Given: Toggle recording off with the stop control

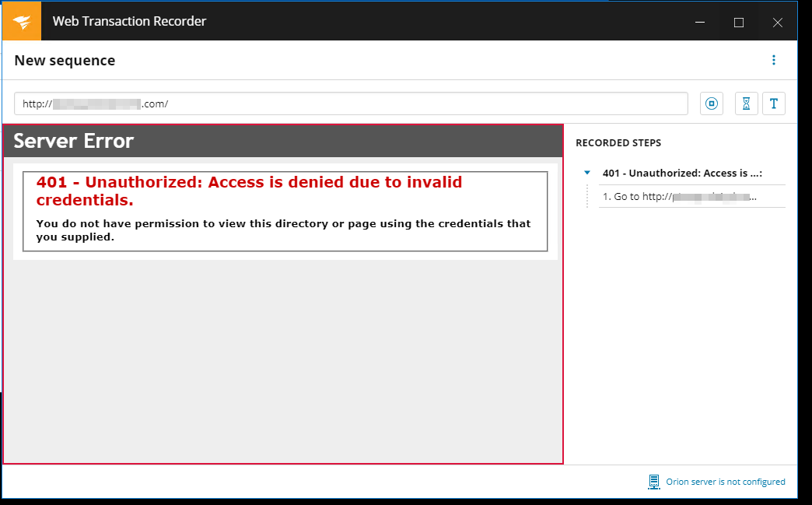Looking at the screenshot, I should (x=711, y=103).
